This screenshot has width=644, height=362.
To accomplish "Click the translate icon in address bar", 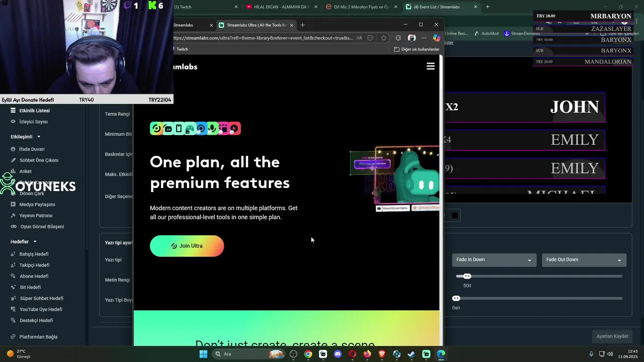I will tap(359, 38).
